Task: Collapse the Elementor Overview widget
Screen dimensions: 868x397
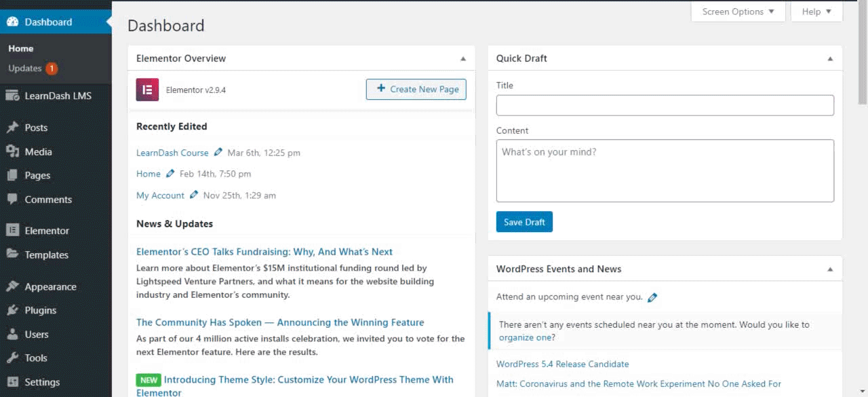Action: [x=463, y=58]
